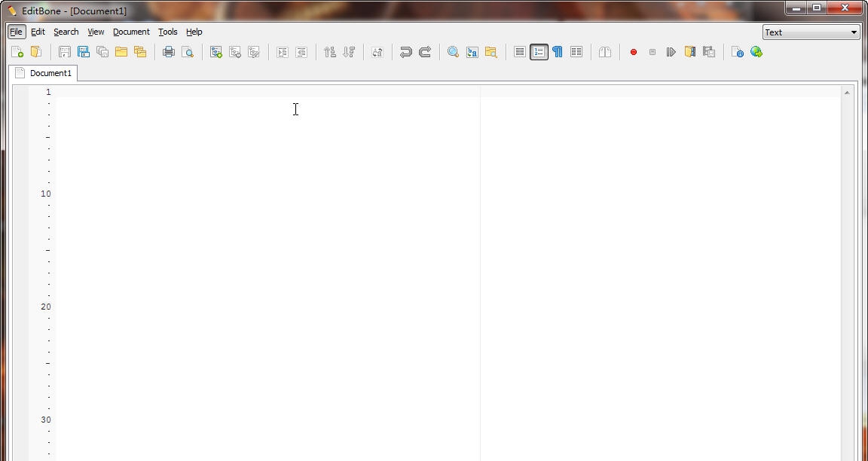This screenshot has height=461, width=868.
Task: Open the File menu
Action: (x=16, y=32)
